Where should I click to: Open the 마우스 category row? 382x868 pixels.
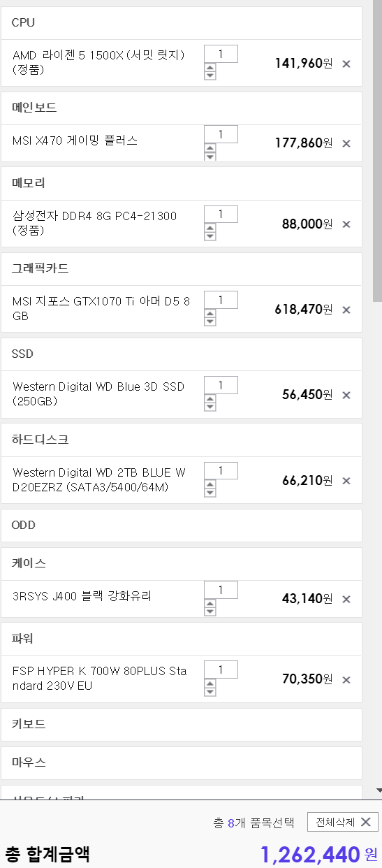tap(182, 762)
